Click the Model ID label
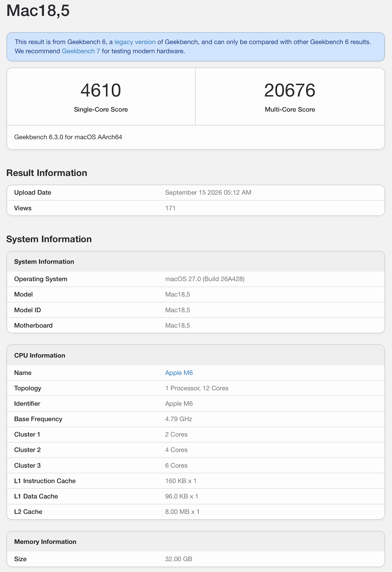This screenshot has width=392, height=572. coord(27,310)
